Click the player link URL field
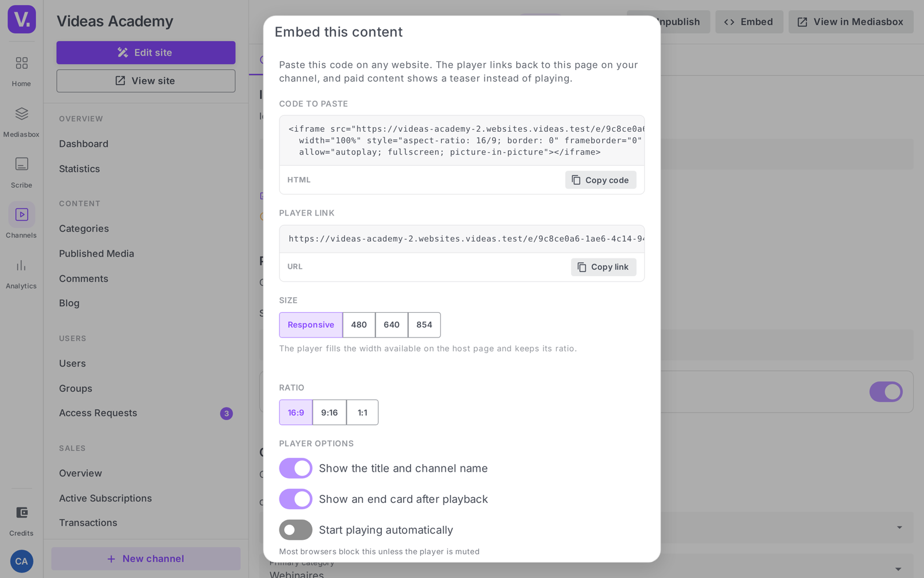 point(462,239)
